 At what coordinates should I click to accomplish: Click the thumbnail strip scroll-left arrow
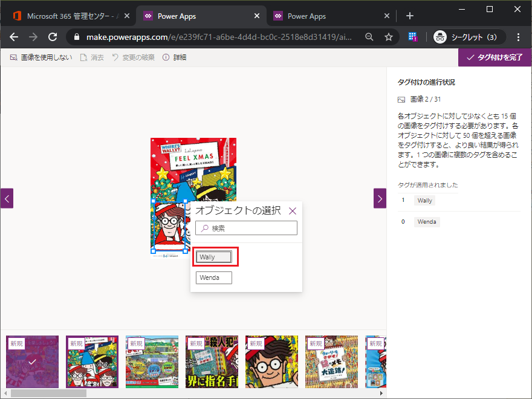coord(5,393)
